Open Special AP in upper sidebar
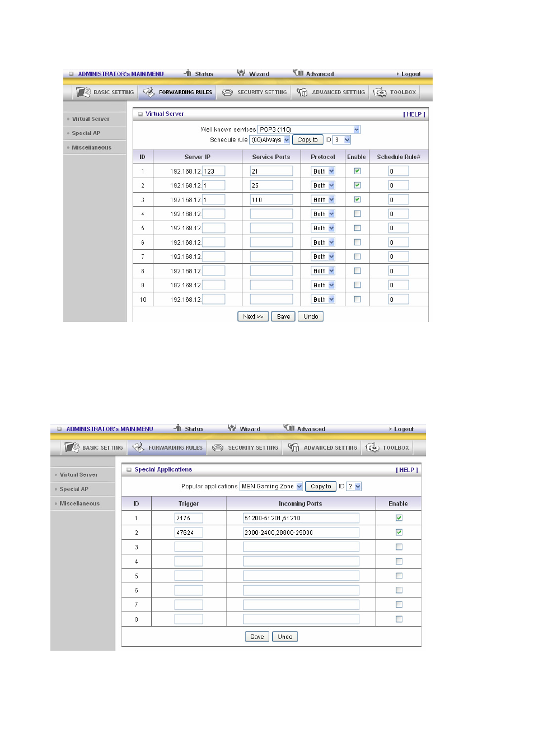Screen dimensions: 534x756 pyautogui.click(x=86, y=133)
